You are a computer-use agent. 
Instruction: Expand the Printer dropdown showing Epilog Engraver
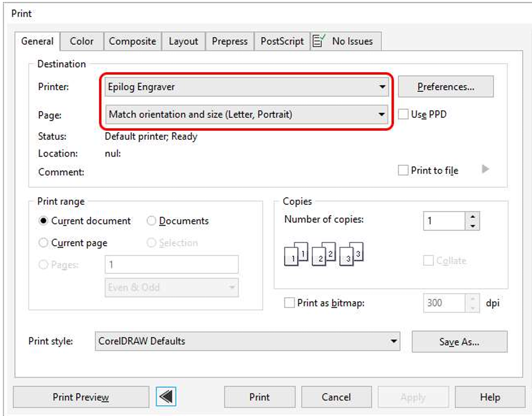click(x=247, y=87)
